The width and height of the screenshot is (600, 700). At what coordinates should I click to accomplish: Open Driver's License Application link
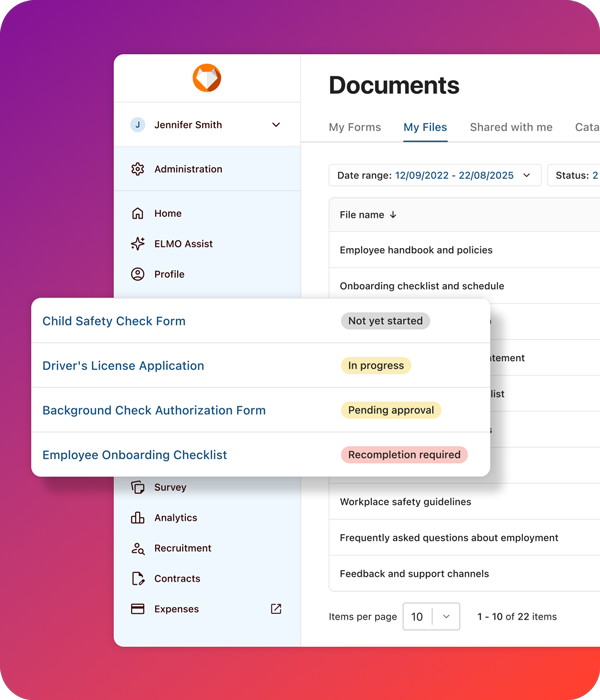coord(123,366)
